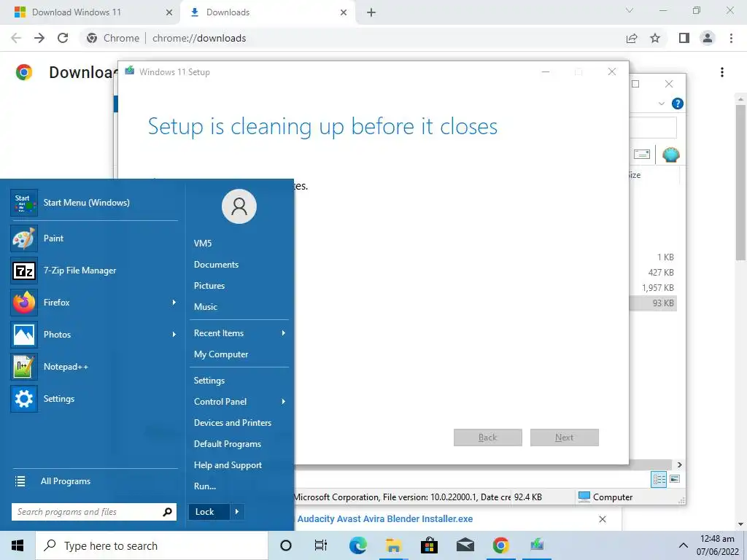This screenshot has height=560, width=747.
Task: Click Explorer horizontal scrollbar right arrow
Action: coord(679,464)
